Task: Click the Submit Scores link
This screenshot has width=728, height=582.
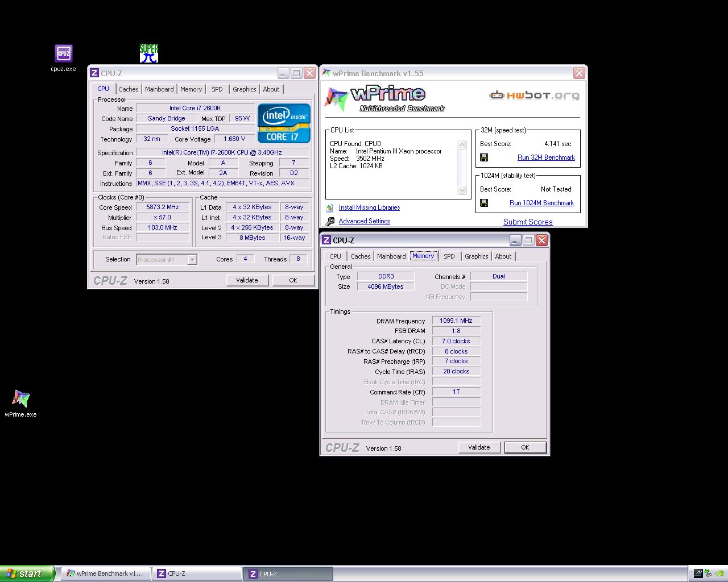Action: (x=528, y=222)
